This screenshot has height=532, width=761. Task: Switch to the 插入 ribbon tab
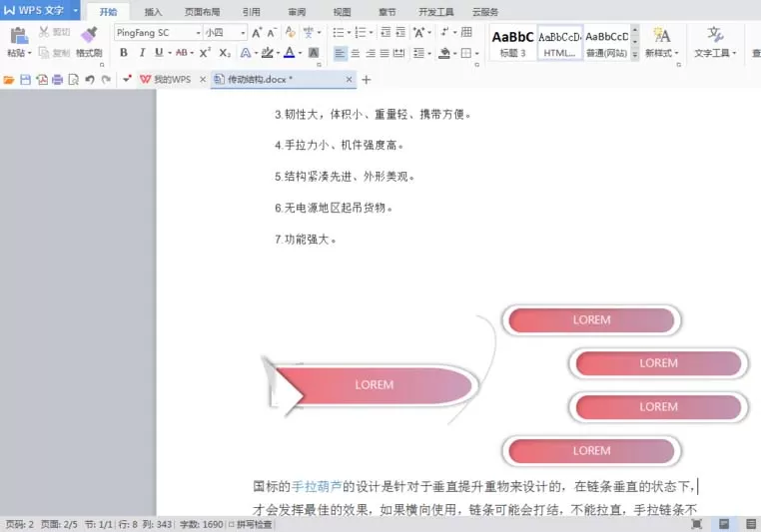[x=153, y=12]
